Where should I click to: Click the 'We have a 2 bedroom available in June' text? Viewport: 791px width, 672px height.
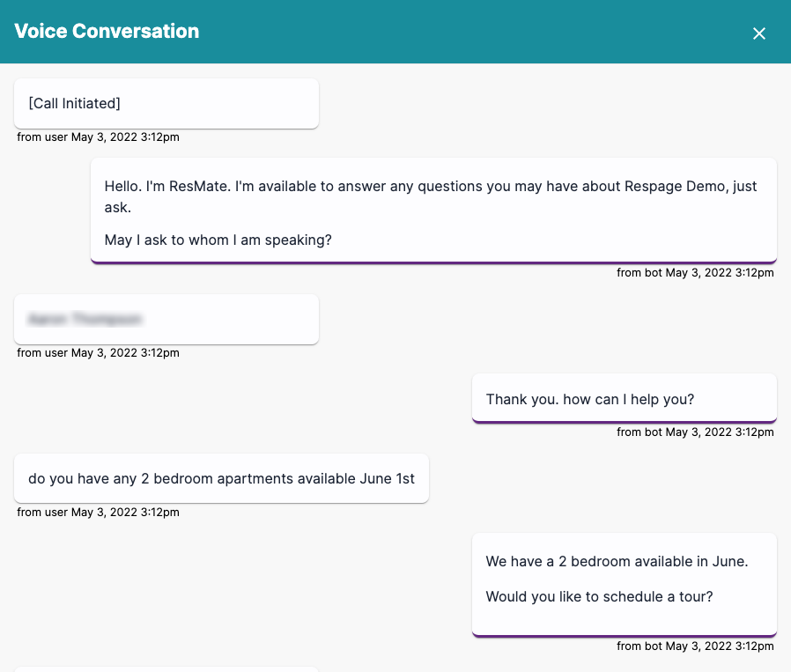point(617,561)
